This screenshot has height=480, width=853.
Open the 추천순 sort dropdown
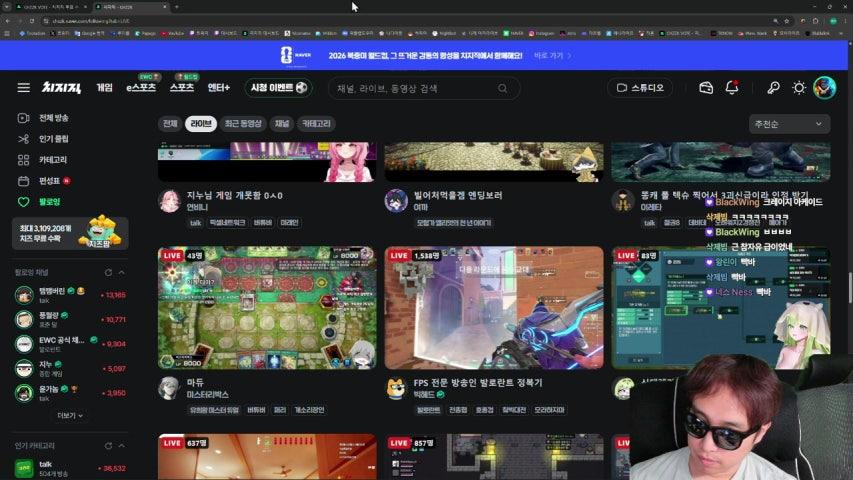(x=789, y=124)
